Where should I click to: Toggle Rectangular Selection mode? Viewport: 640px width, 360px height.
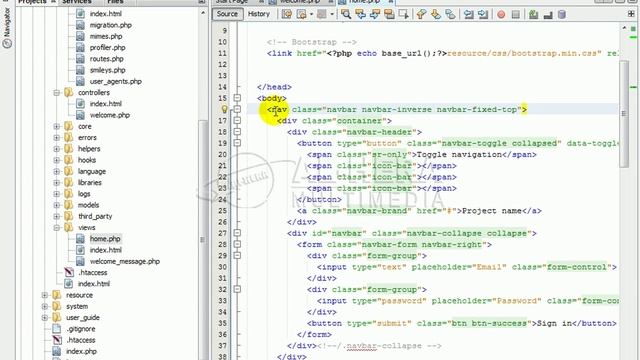[404, 14]
